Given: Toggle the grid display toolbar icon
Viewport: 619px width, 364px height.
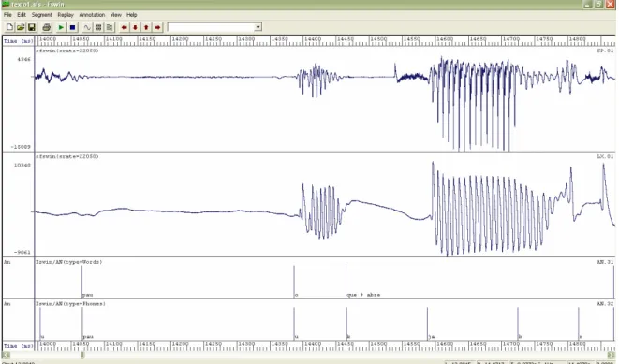Looking at the screenshot, I should click(x=98, y=27).
